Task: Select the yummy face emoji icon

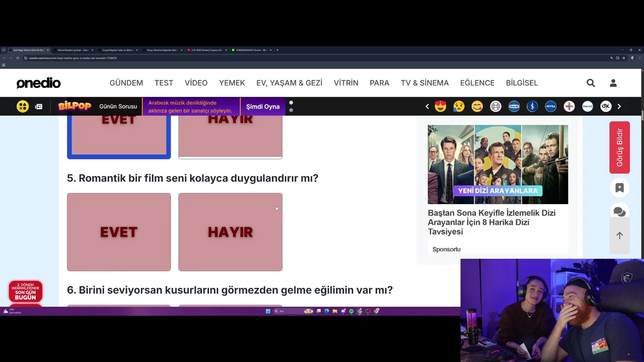Action: click(477, 106)
